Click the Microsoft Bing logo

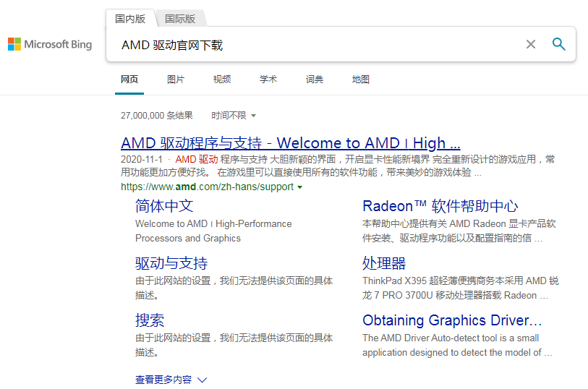pyautogui.click(x=50, y=45)
